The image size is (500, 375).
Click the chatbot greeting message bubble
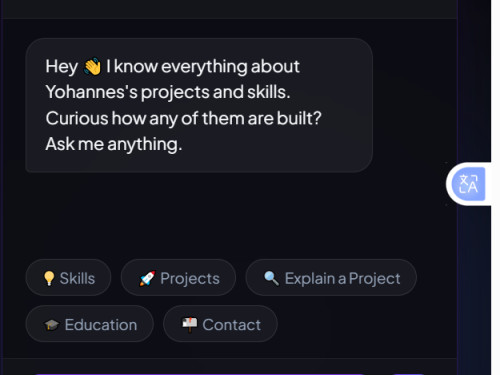[199, 105]
